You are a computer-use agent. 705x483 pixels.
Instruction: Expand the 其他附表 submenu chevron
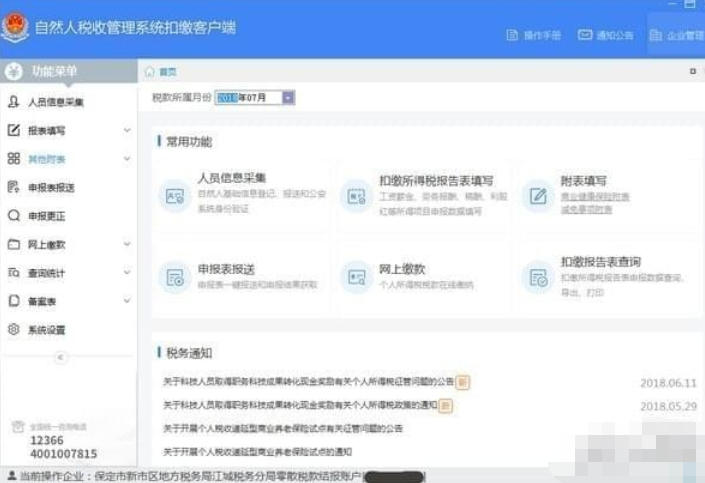click(127, 159)
